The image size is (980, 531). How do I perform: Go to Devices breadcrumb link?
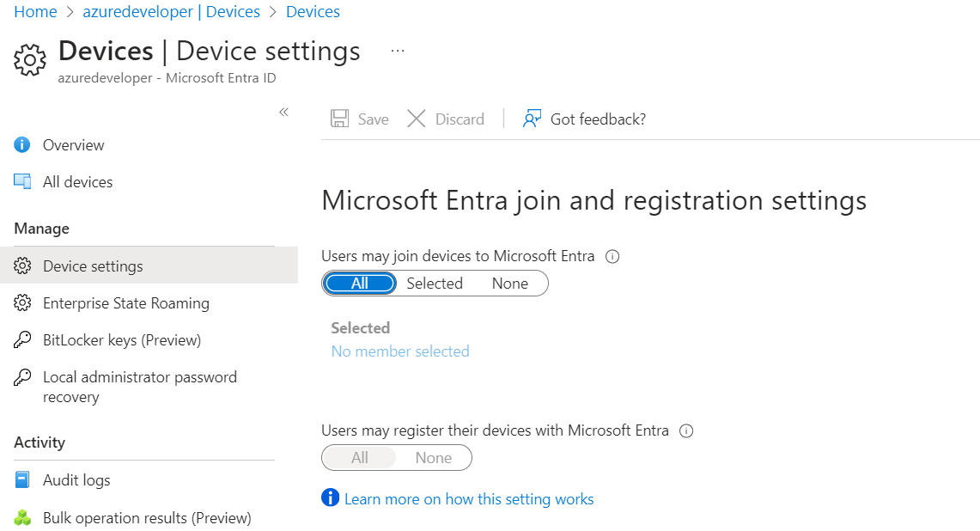313,12
